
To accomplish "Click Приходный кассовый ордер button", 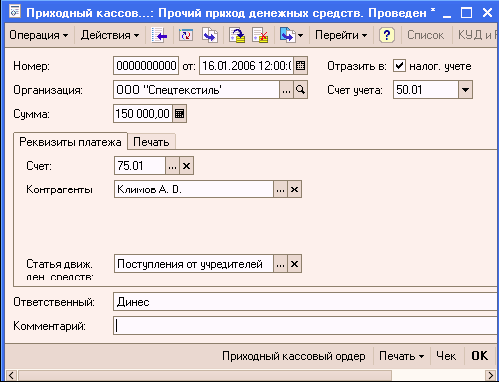I will [294, 356].
